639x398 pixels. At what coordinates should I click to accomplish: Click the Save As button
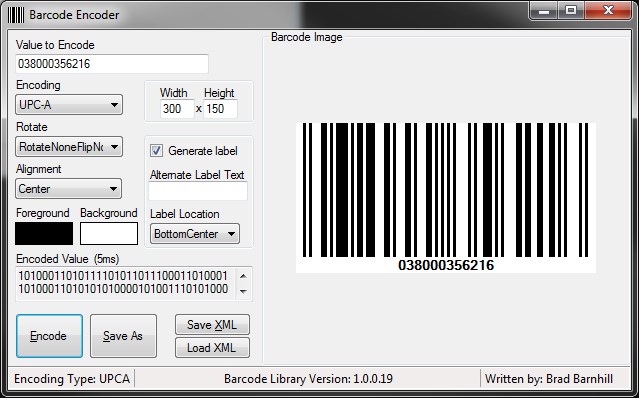click(123, 336)
